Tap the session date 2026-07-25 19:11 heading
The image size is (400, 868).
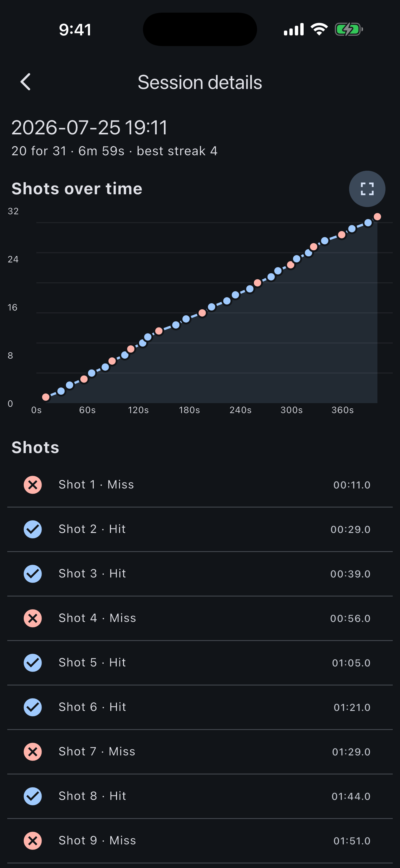pos(89,127)
